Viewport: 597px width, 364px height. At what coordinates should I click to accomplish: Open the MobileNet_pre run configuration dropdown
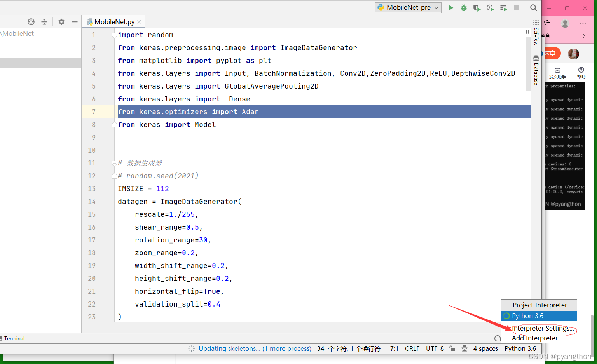(408, 8)
